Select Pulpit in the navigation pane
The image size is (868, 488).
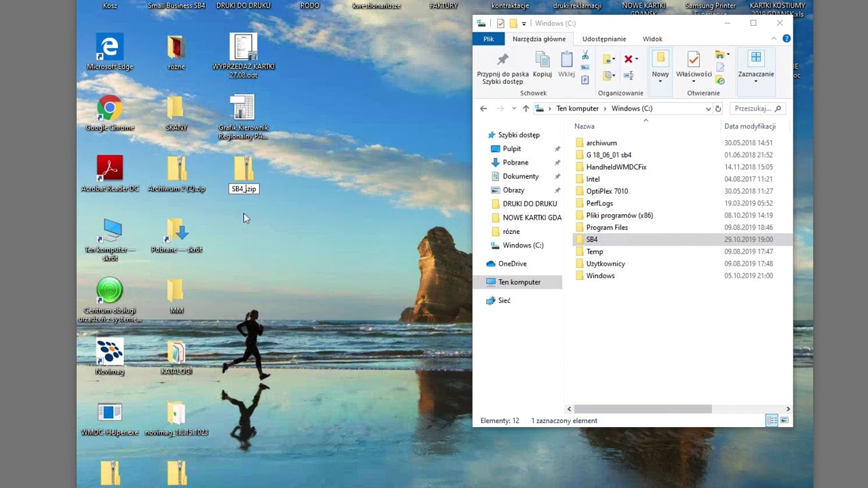pos(512,148)
